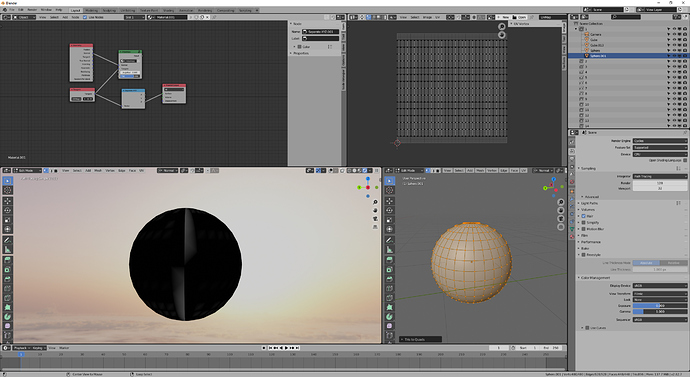Open Feature Set dropdown

tap(660, 147)
